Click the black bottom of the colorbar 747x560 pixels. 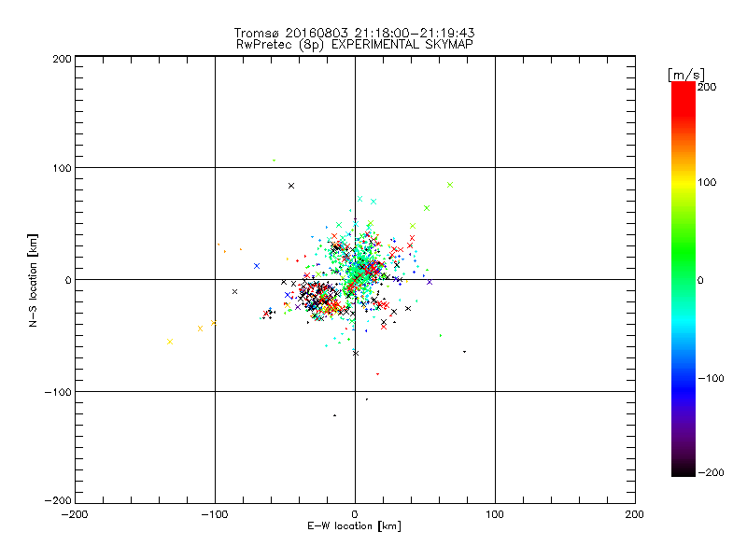click(x=684, y=469)
